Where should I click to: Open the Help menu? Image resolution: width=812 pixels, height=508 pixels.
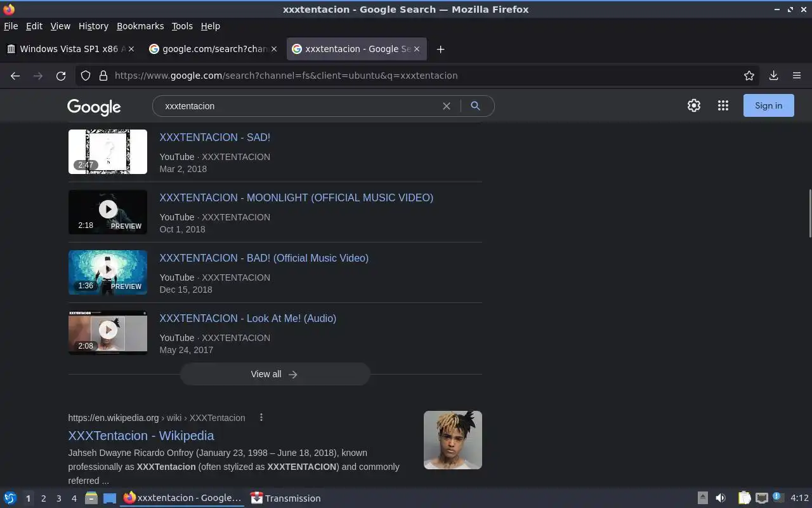[211, 26]
